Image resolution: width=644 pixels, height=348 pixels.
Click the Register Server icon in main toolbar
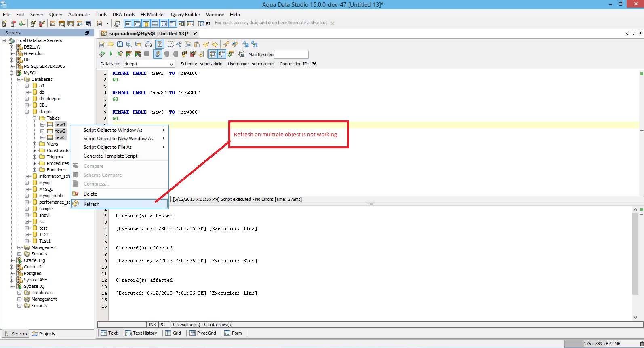[4, 23]
